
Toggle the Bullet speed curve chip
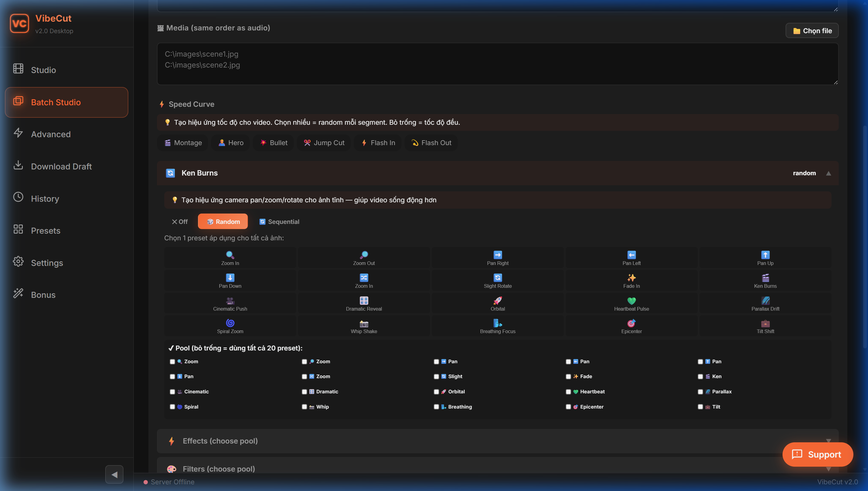click(x=273, y=143)
